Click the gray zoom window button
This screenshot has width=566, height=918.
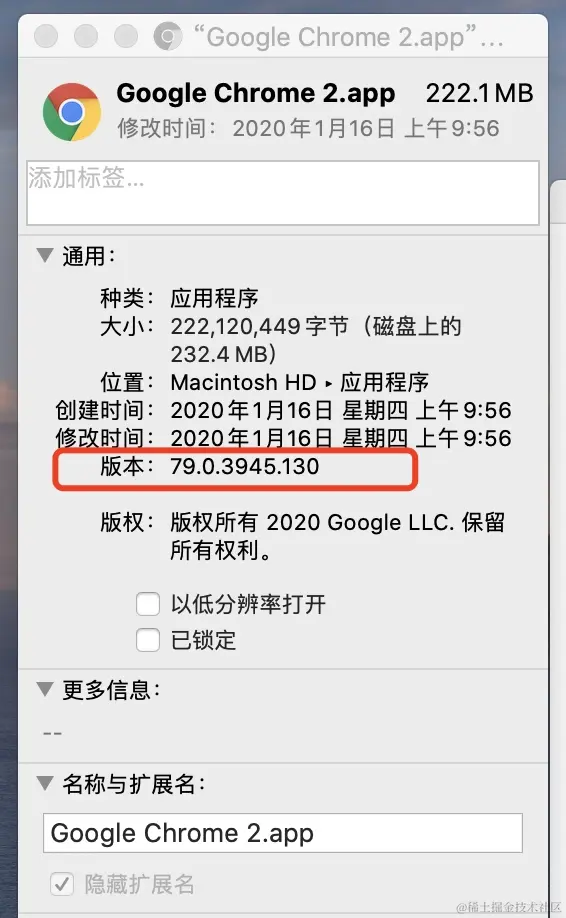pos(126,36)
